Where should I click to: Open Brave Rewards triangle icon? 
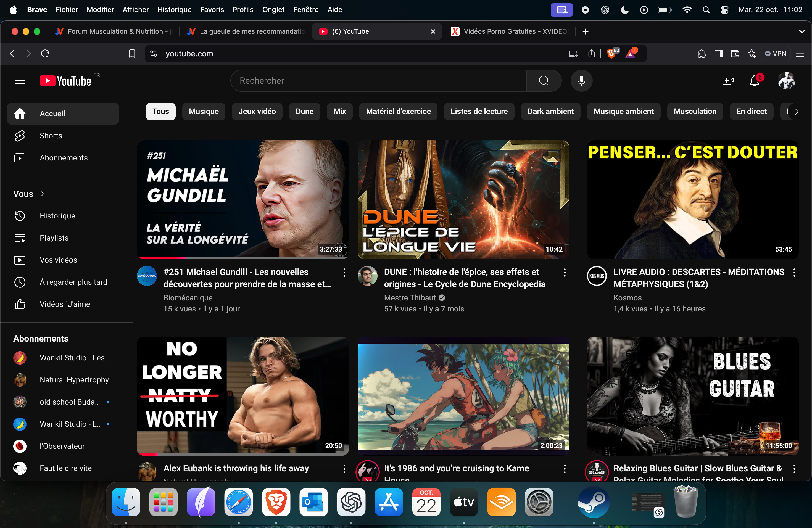[631, 54]
